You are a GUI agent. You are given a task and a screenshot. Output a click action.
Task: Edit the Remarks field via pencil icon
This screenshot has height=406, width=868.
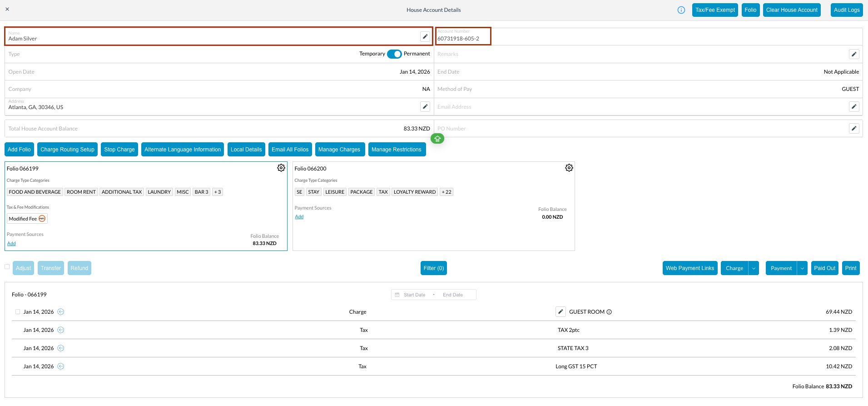tap(854, 54)
